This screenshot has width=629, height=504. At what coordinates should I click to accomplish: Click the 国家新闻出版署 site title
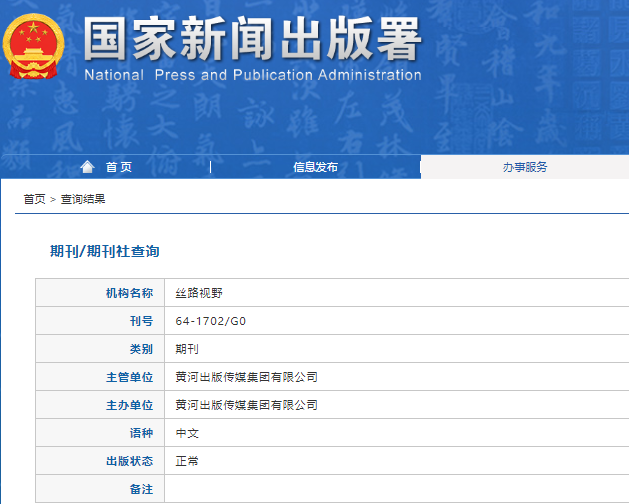(x=252, y=38)
